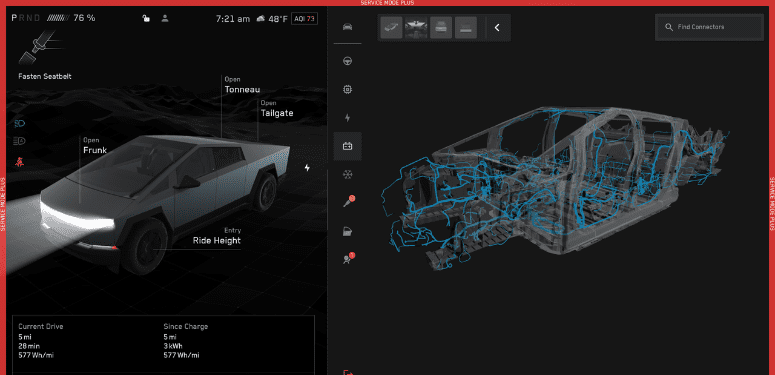Tap the weather cloud icon
775x375 pixels.
tap(260, 19)
